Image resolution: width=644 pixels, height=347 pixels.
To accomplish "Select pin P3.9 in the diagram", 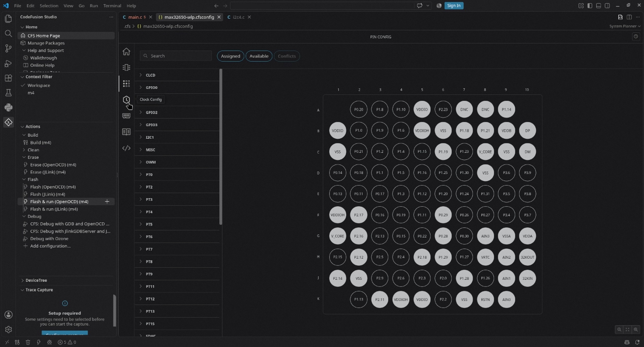I will (x=528, y=173).
